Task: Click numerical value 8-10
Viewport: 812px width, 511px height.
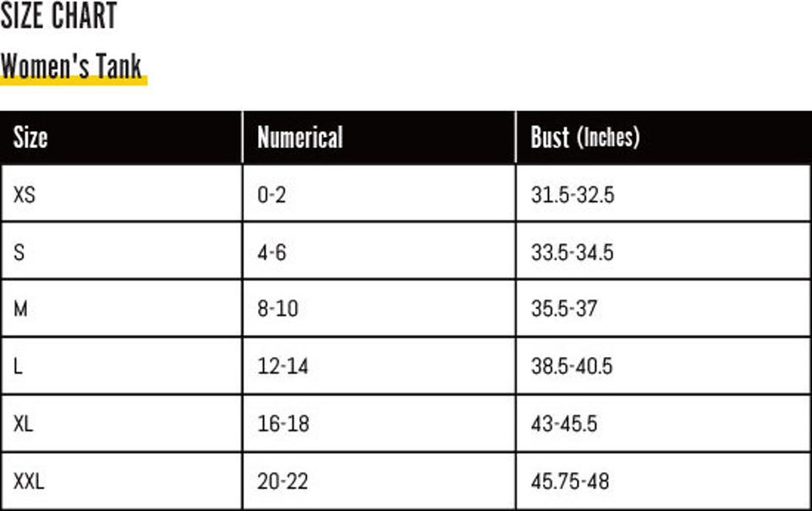Action: click(277, 309)
